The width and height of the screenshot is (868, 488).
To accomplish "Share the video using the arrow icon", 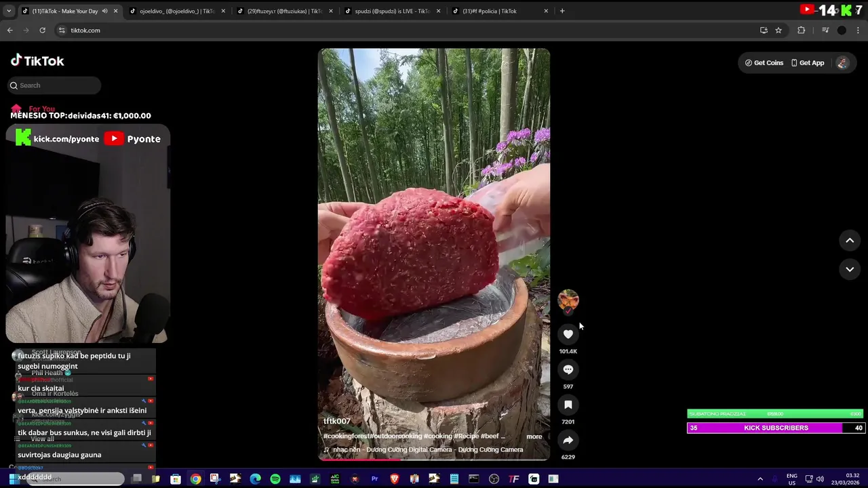I will click(x=568, y=440).
